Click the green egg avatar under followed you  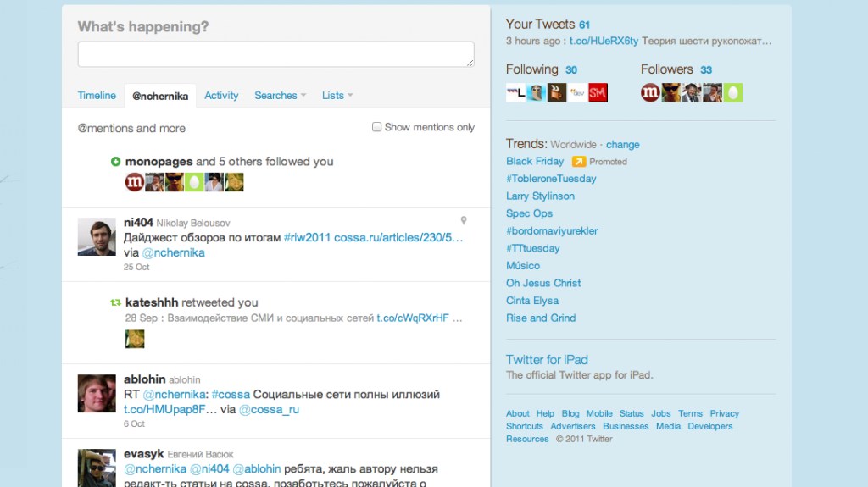pyautogui.click(x=194, y=182)
